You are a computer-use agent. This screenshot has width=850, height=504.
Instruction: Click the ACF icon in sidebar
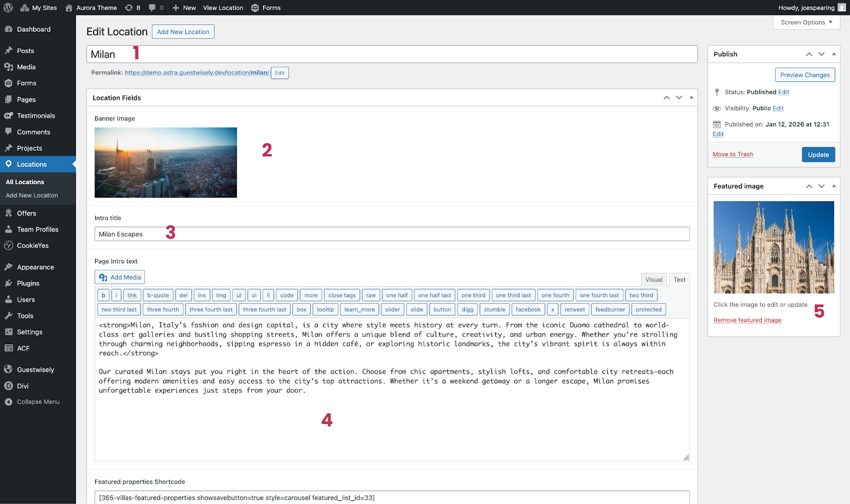8,348
